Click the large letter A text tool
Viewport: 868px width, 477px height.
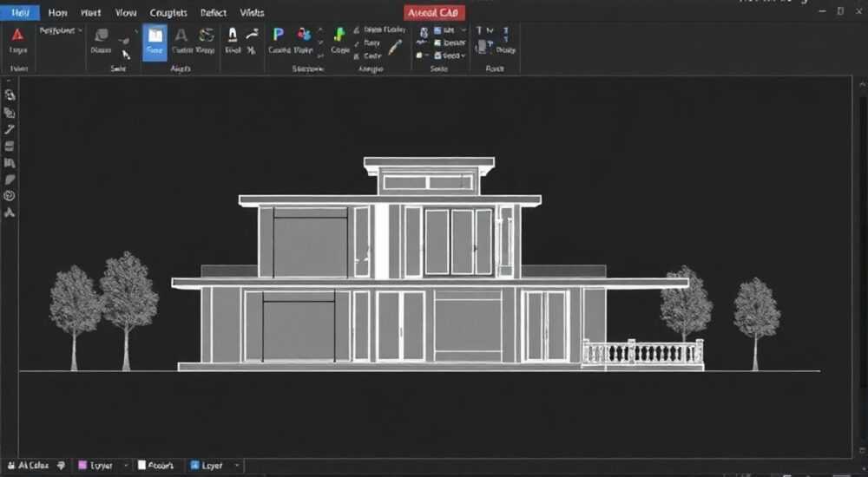pyautogui.click(x=181, y=36)
